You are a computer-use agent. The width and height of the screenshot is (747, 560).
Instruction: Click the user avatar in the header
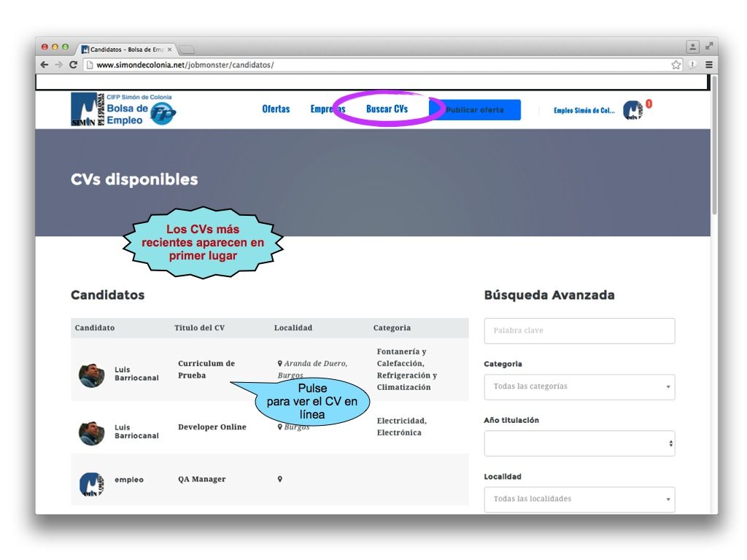pyautogui.click(x=632, y=111)
